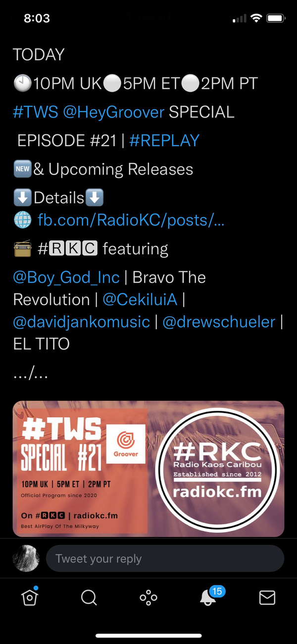
Task: Tap the Groover logo in the image
Action: [x=126, y=444]
